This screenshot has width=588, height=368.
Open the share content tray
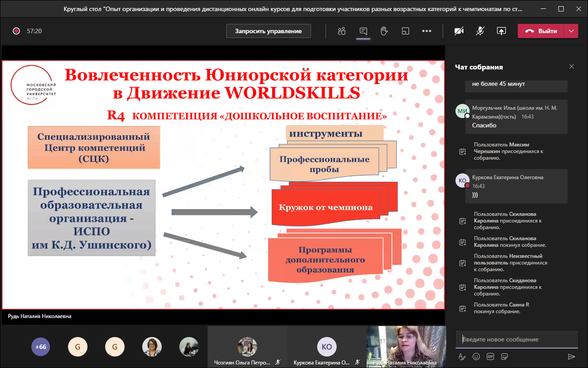[x=501, y=31]
